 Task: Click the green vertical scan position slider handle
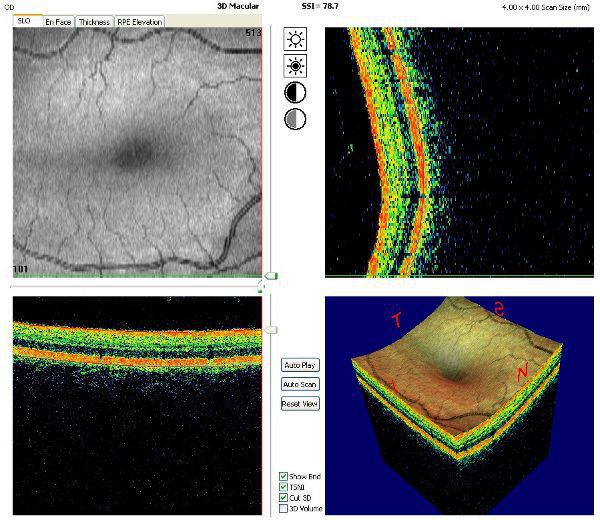coord(271,275)
